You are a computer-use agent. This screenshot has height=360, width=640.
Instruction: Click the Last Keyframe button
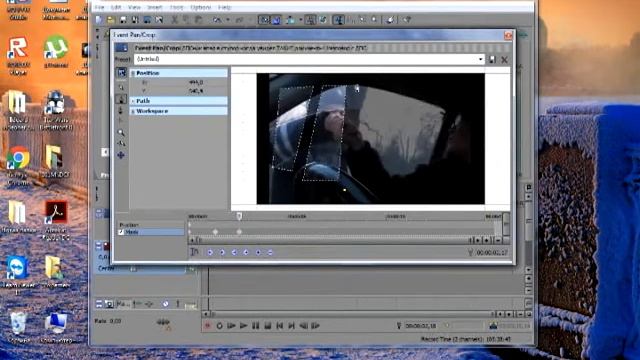click(x=246, y=252)
